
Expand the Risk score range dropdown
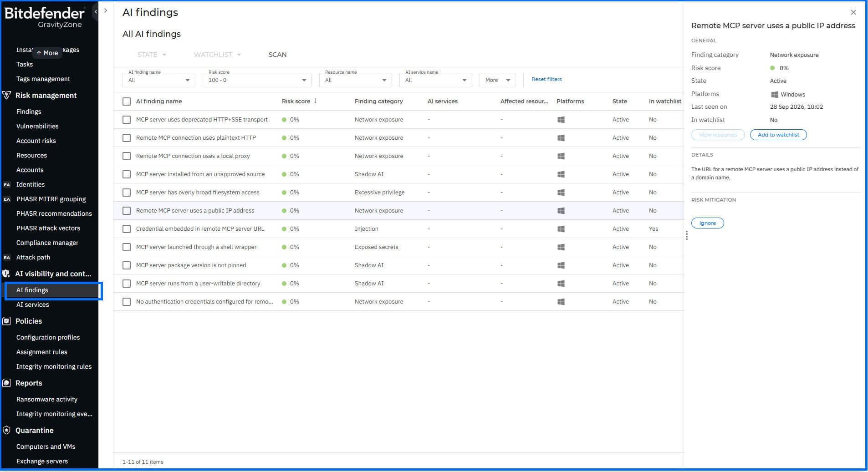click(x=257, y=80)
